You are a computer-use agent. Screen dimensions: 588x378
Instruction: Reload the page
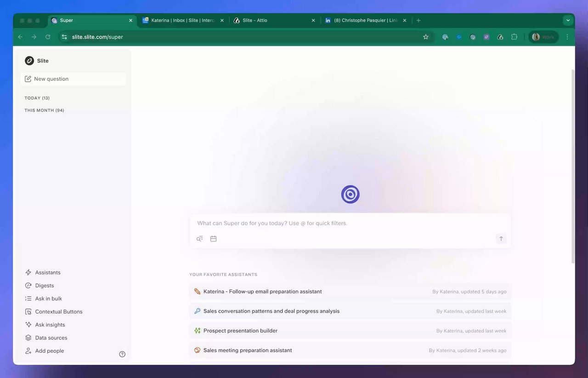48,37
